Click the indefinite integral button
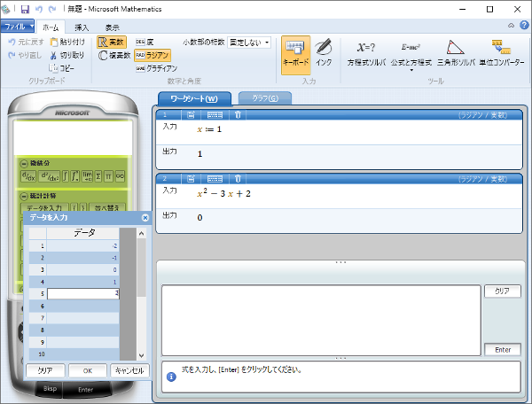Screen dimensions: 532x404 (66, 176)
